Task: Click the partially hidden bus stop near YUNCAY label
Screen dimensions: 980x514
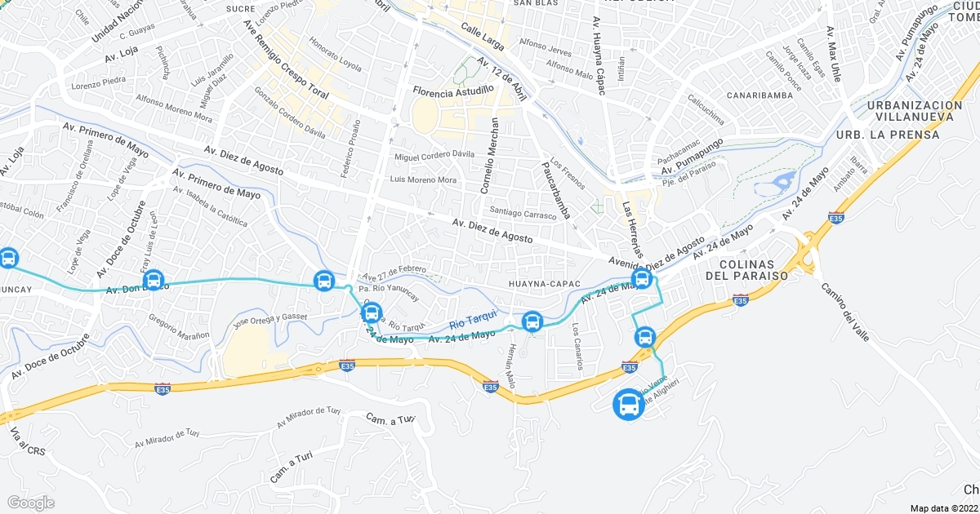Action: pos(8,259)
